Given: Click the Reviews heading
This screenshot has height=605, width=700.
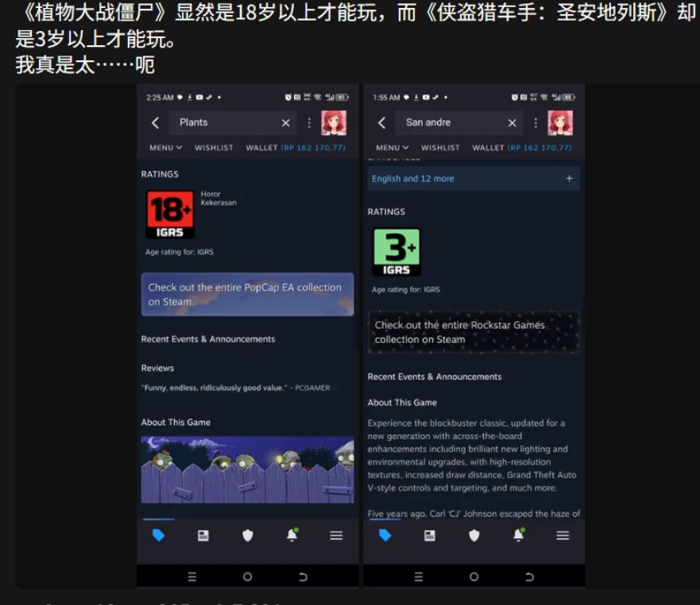Looking at the screenshot, I should point(157,368).
